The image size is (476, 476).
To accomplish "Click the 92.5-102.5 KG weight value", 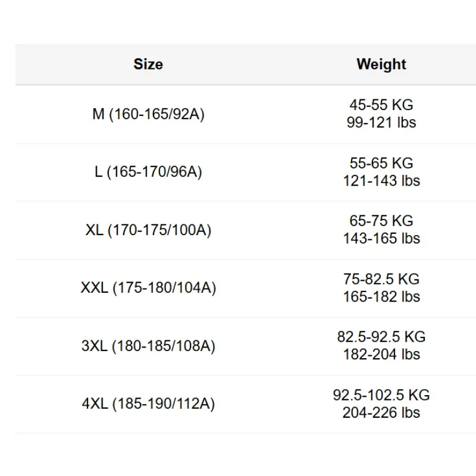I will coord(381,395).
